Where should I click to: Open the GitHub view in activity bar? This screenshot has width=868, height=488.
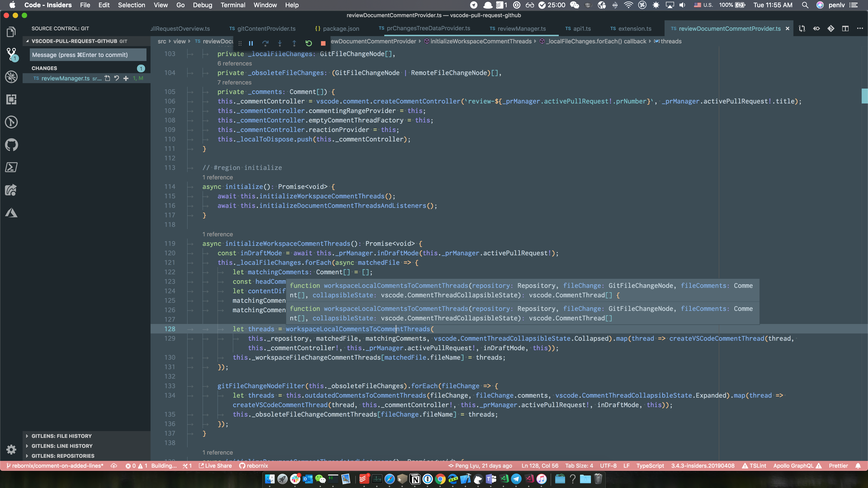11,145
